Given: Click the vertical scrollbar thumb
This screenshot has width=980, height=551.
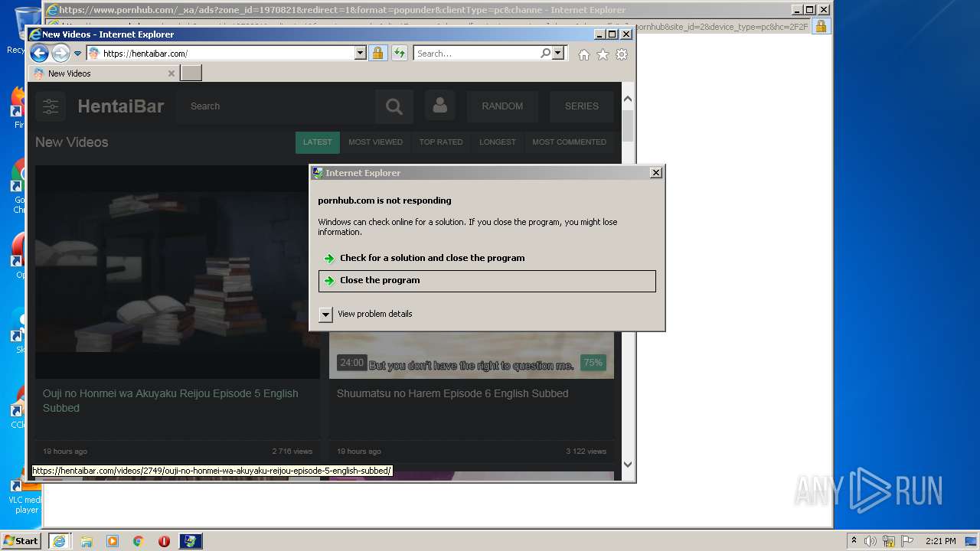Looking at the screenshot, I should (628, 126).
